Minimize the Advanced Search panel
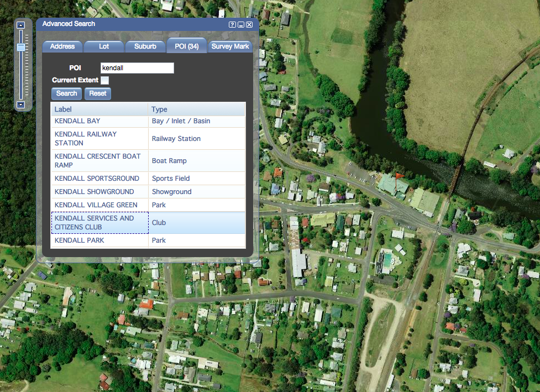Image resolution: width=540 pixels, height=392 pixels. [x=241, y=25]
